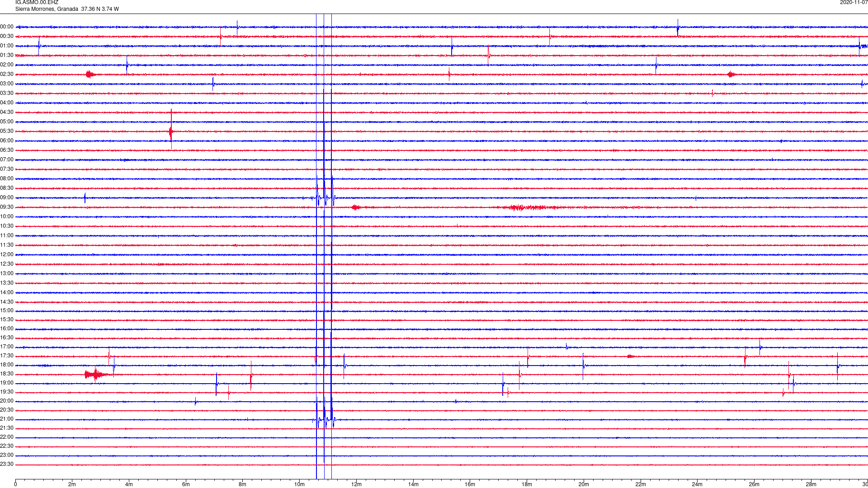Click the 4m tick on time axis
The image size is (868, 488).
point(129,485)
